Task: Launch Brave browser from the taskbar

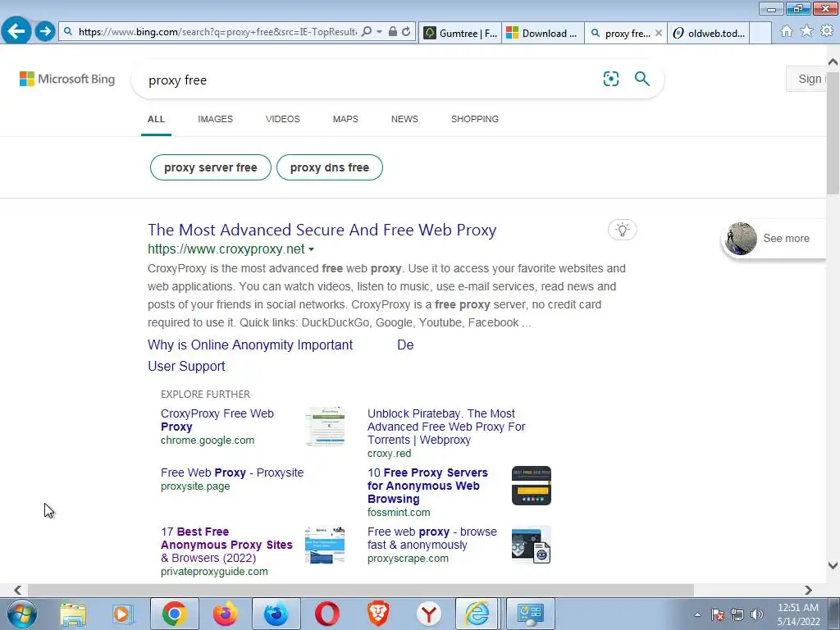Action: point(378,614)
